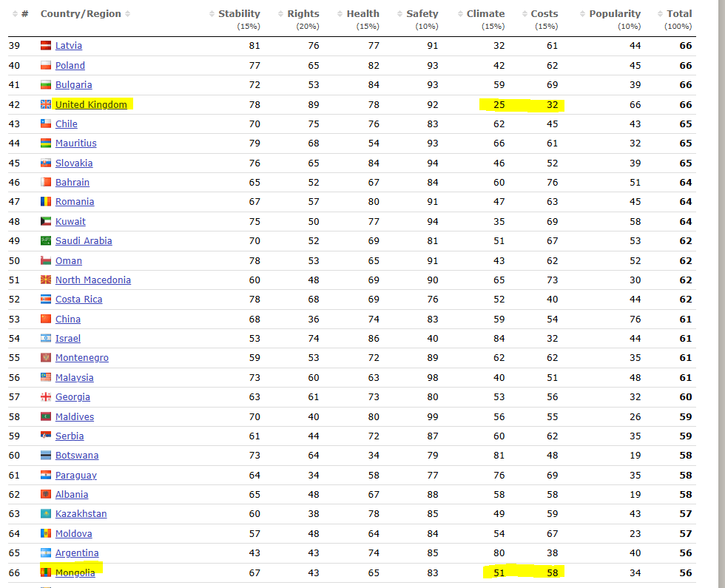This screenshot has height=588, width=725.
Task: Sort by Country/Region header
Action: point(81,14)
